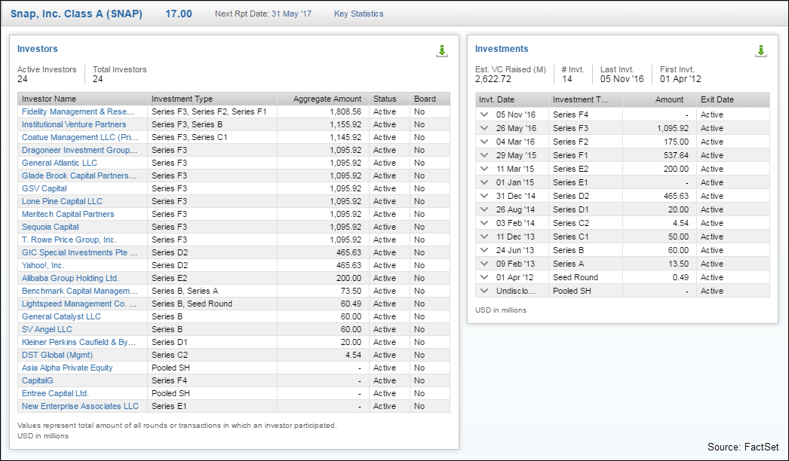Open Dragoneer Investment Group link

point(80,150)
